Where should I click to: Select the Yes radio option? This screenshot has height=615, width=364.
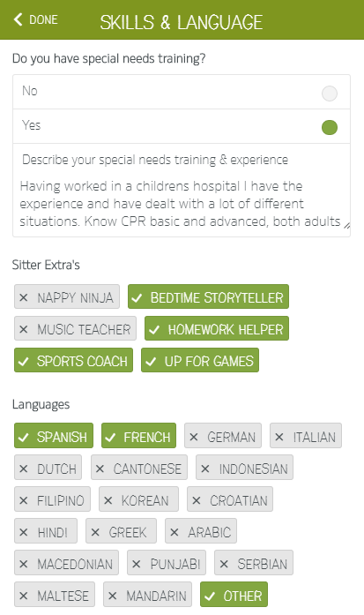point(329,127)
